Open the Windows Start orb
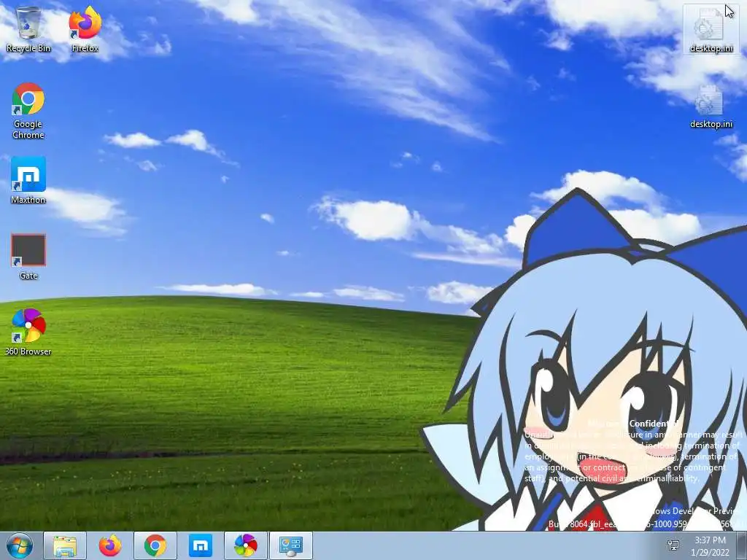The height and width of the screenshot is (560, 747). point(20,545)
